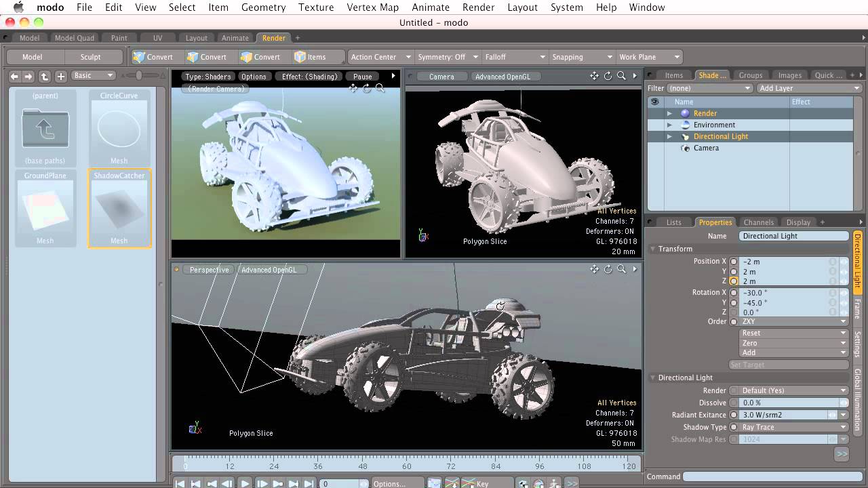
Task: Expand the Render item in shader tree
Action: tap(669, 113)
